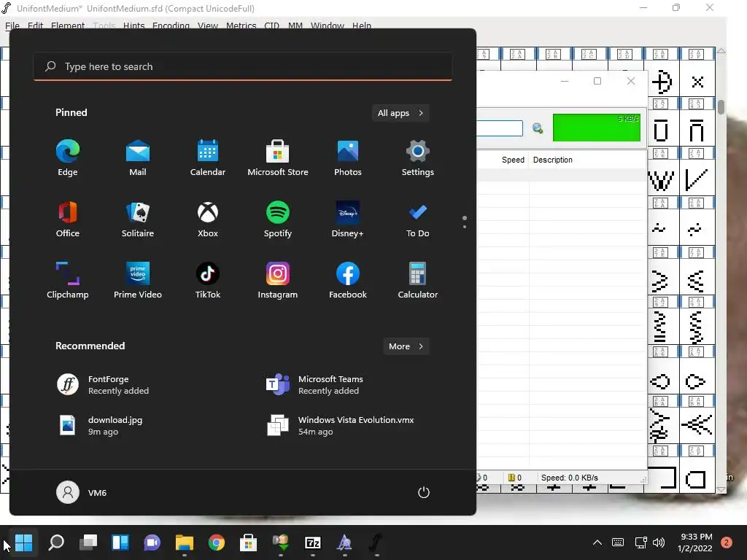This screenshot has width=747, height=560.
Task: Click the Description column header
Action: (553, 160)
